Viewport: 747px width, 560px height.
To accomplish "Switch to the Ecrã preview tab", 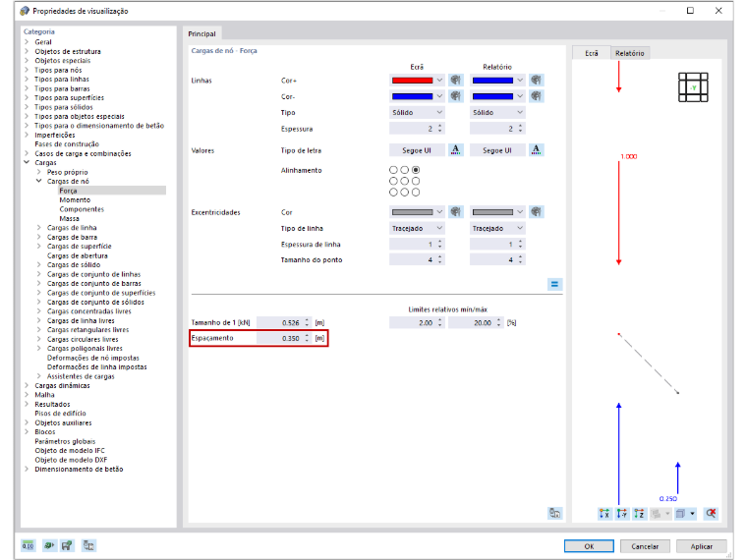I will 592,53.
